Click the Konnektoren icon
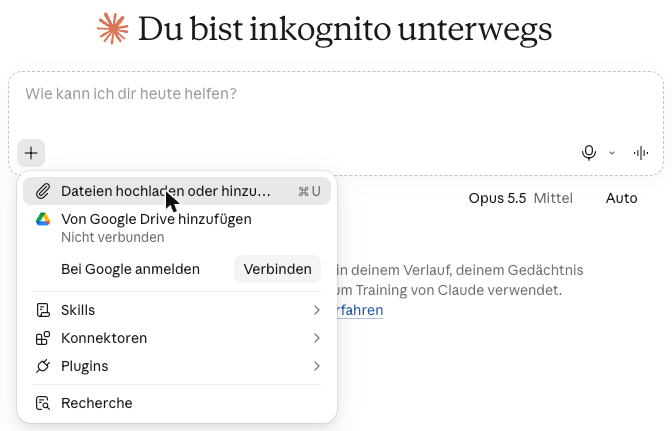Image resolution: width=672 pixels, height=431 pixels. [43, 338]
